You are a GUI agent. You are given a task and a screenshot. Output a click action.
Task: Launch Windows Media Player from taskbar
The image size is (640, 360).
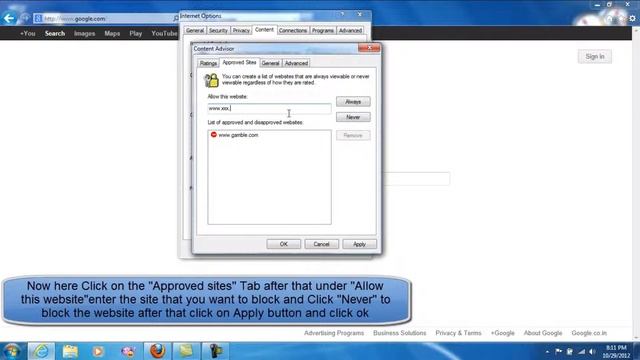pos(98,351)
